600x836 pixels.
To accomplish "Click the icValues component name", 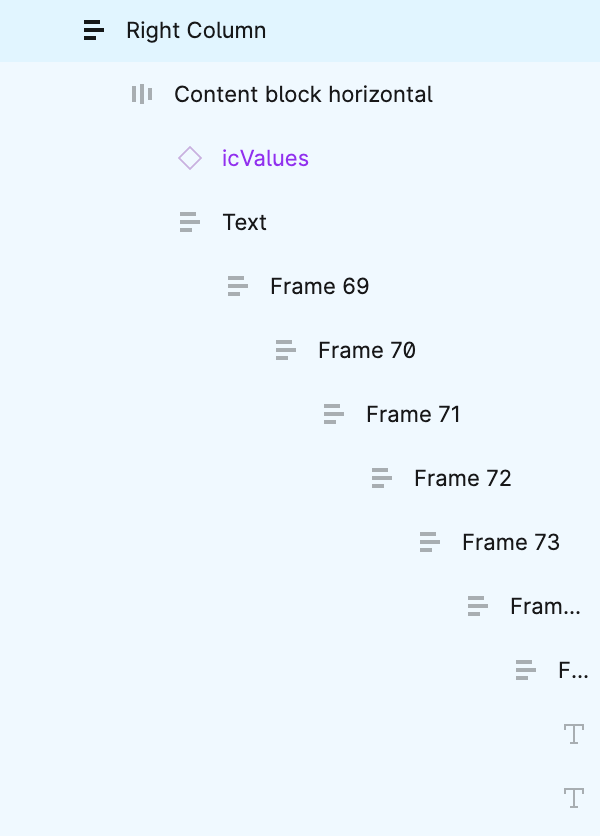I will click(x=265, y=158).
